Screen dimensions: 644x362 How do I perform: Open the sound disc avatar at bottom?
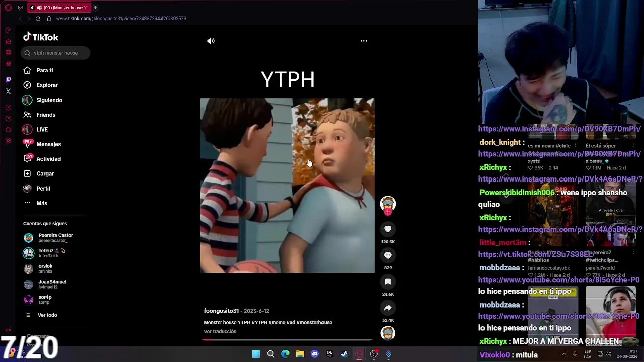[388, 333]
